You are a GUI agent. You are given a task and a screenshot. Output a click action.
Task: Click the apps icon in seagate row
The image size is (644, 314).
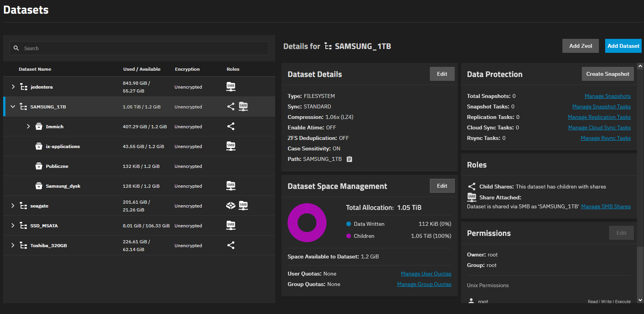(x=231, y=206)
